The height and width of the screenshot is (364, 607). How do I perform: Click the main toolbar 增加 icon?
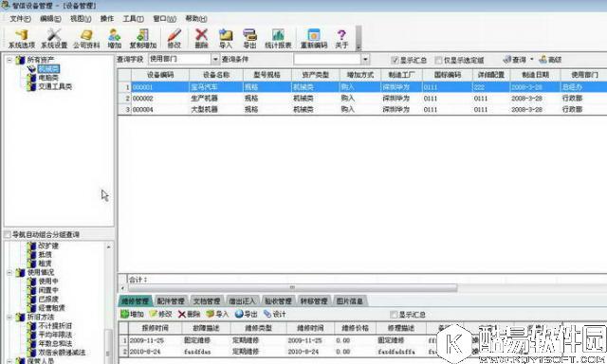pyautogui.click(x=114, y=39)
